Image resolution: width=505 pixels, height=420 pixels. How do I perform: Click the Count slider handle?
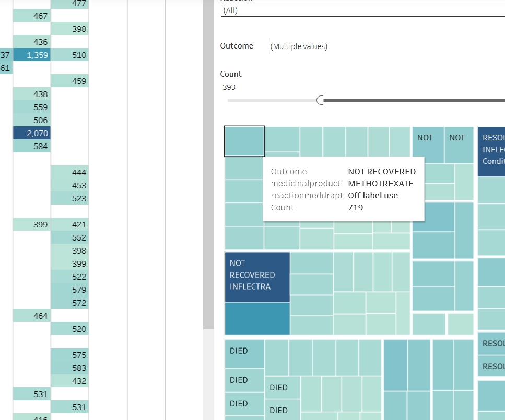320,100
